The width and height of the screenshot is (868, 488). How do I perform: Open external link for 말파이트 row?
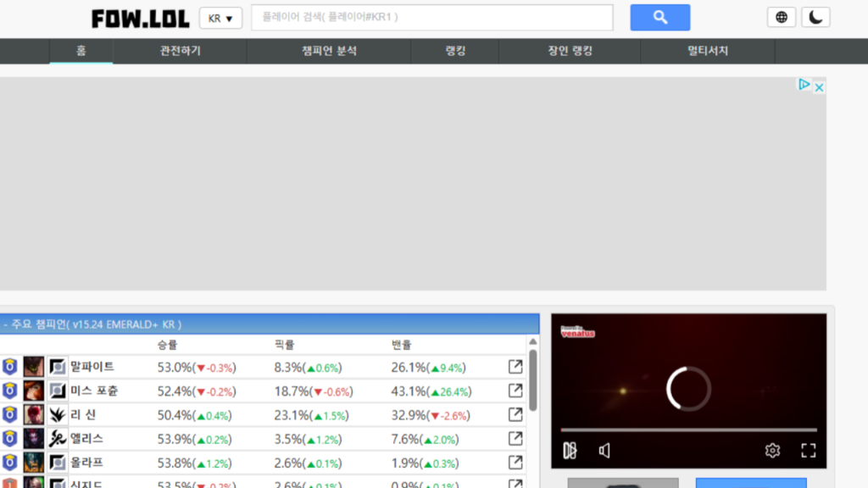(x=515, y=367)
